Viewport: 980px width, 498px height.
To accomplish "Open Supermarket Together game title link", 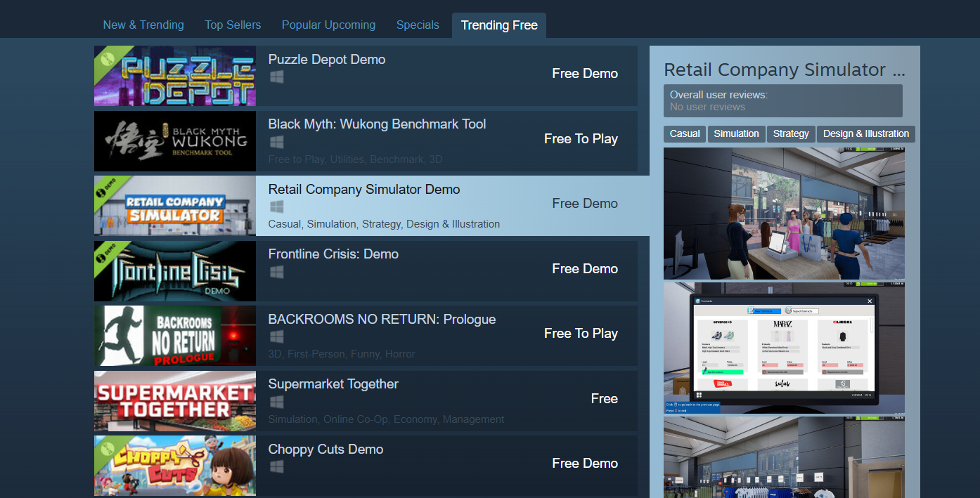I will 333,384.
